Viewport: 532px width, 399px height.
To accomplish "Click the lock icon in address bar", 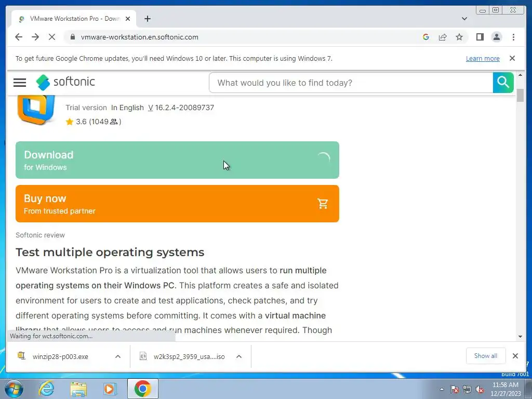I will point(73,37).
